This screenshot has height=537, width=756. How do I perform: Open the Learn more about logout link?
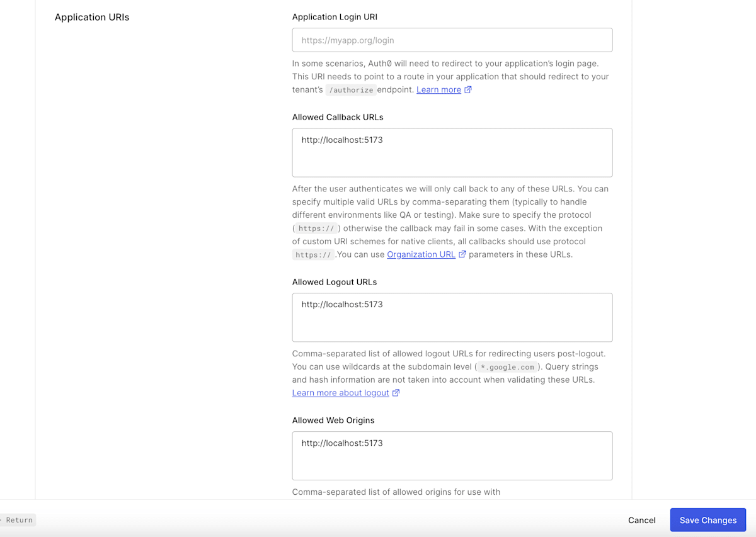click(341, 393)
